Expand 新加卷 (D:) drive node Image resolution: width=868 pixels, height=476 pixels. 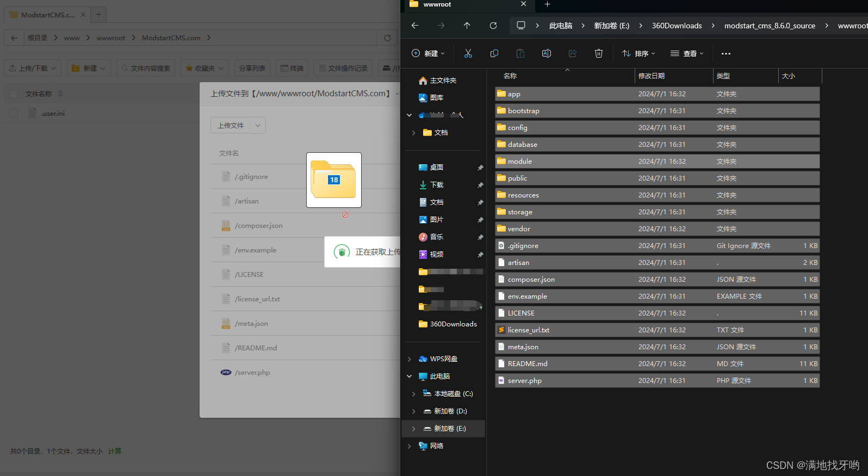[414, 411]
